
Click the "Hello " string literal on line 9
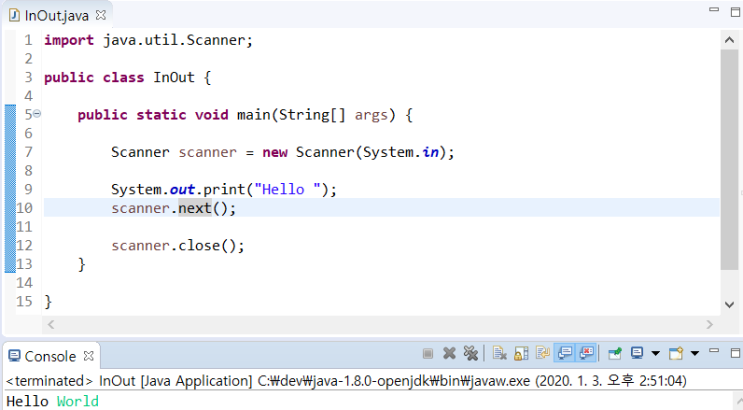(287, 190)
